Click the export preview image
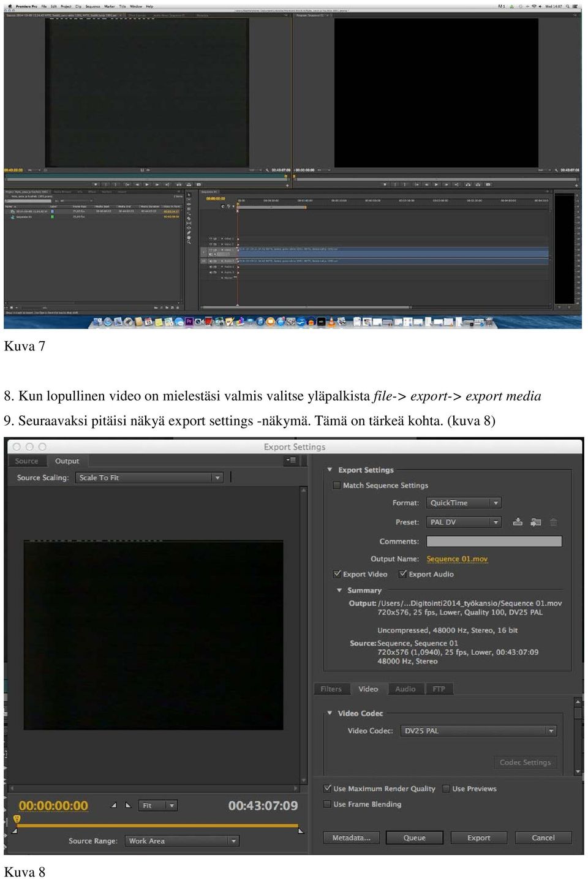Screen dimensions: 588x879 [154, 635]
